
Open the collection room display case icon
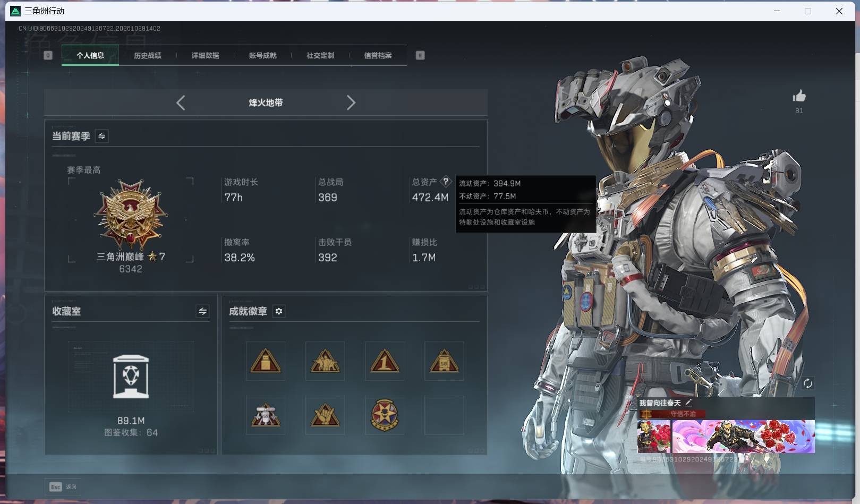(131, 377)
